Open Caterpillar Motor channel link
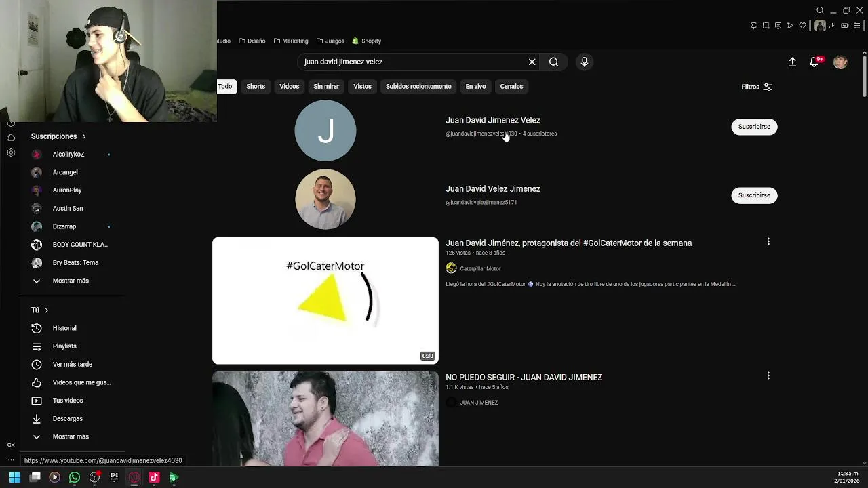 point(480,268)
